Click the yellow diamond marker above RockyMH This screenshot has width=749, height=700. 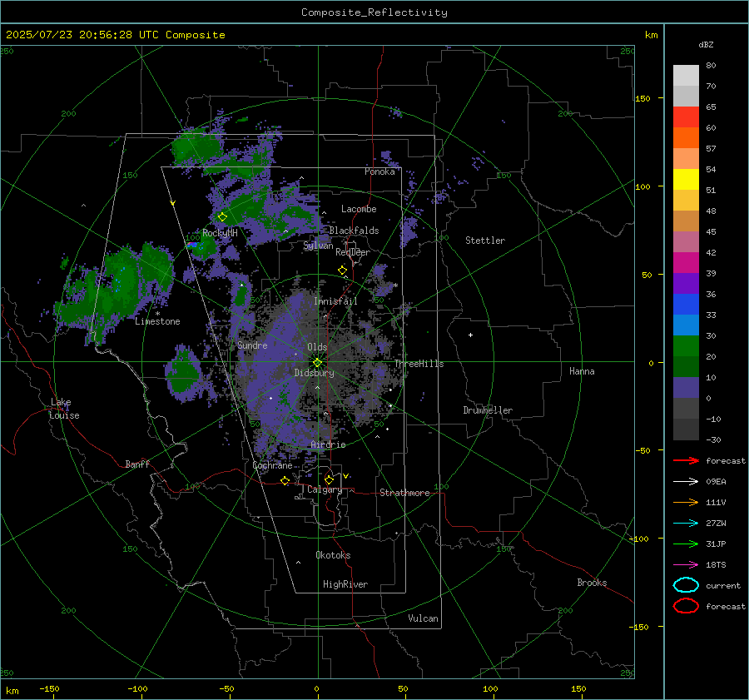point(222,217)
